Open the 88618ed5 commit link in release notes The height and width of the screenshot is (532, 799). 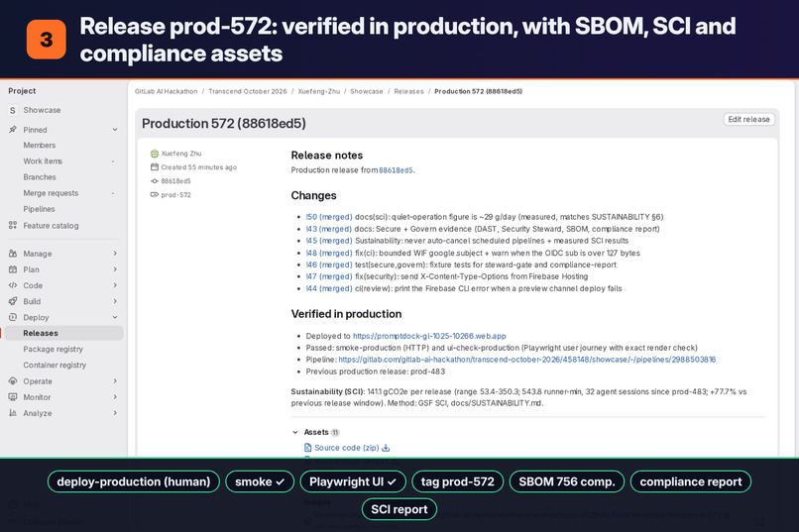coord(396,170)
